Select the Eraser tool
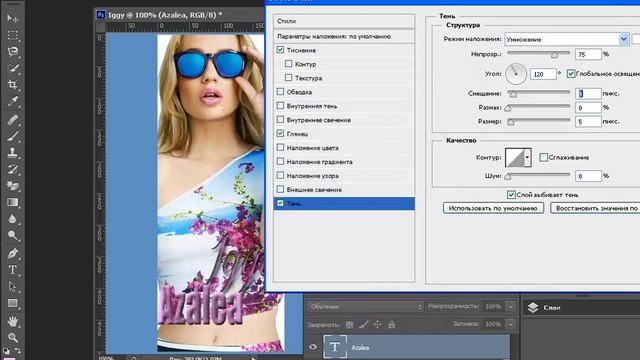The image size is (640, 360). (x=13, y=186)
